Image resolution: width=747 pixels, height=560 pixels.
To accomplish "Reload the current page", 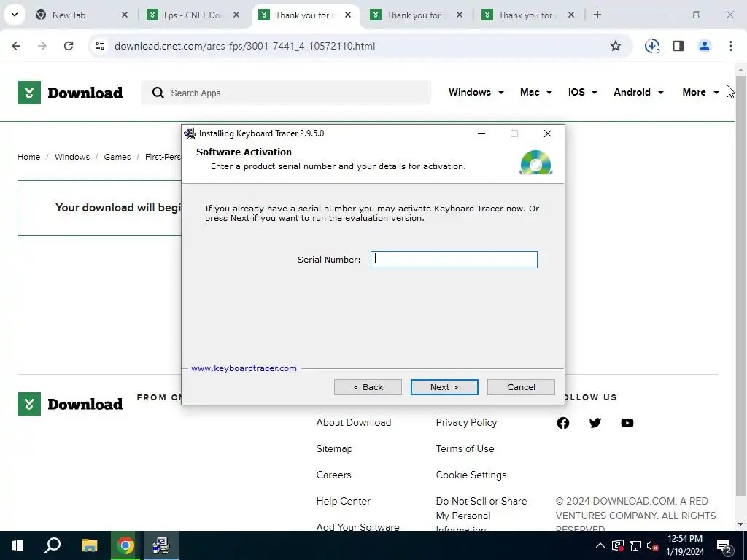I will [x=69, y=46].
